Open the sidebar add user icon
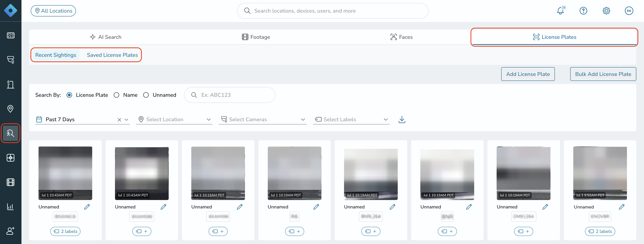644x244 pixels. pos(11,231)
